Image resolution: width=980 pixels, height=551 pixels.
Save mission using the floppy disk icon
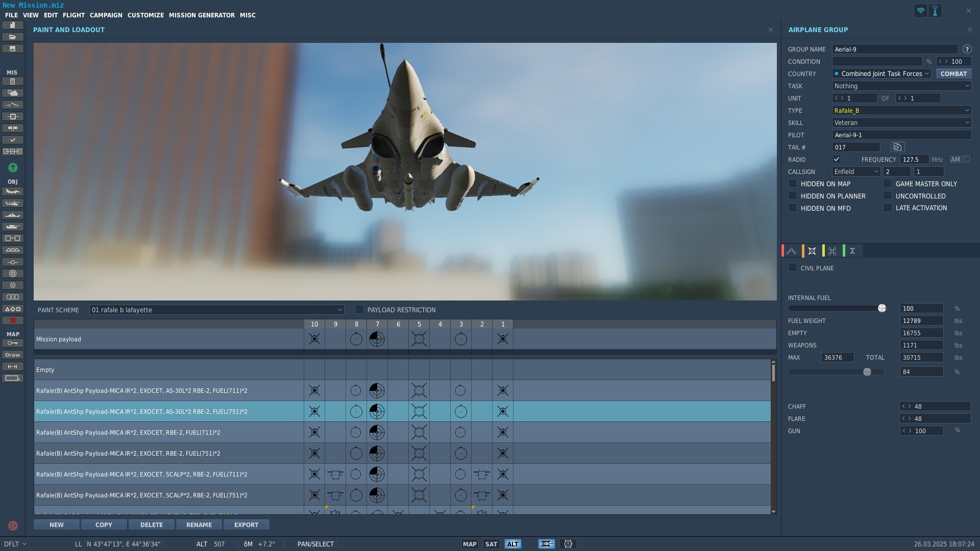tap(13, 48)
